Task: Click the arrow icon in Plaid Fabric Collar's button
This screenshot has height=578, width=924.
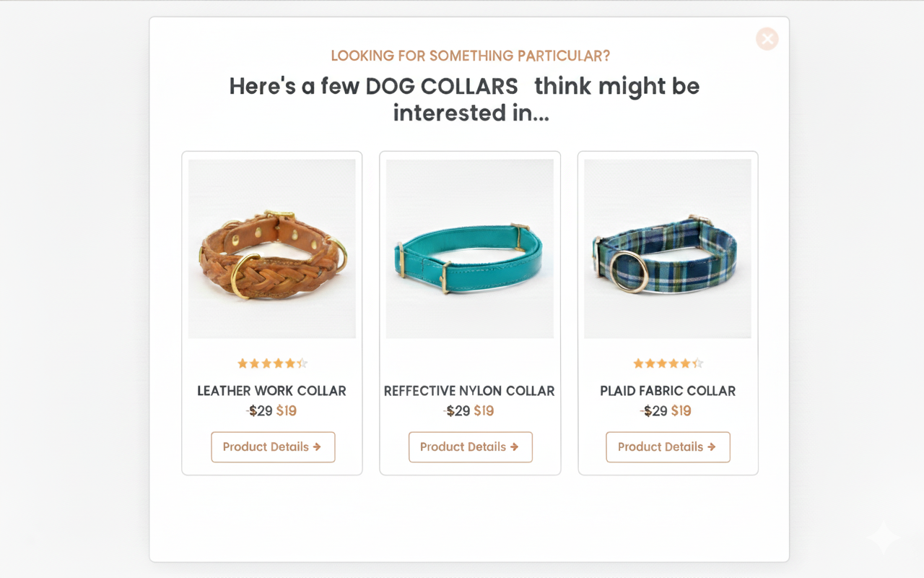Action: pos(712,447)
